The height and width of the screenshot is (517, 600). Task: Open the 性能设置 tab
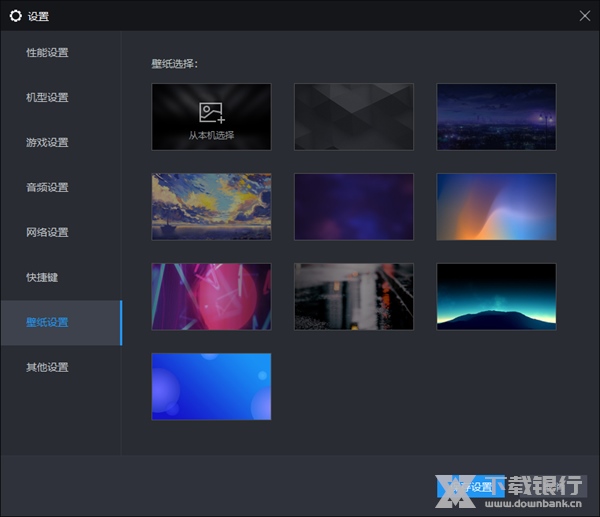(x=48, y=52)
